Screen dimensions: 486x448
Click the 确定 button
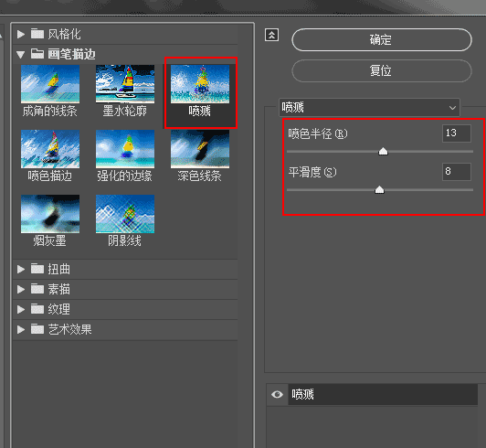point(382,39)
